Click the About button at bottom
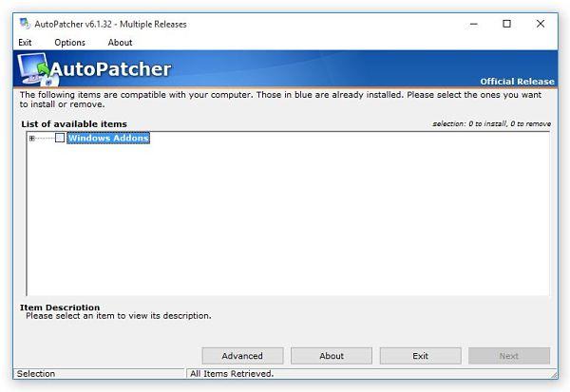570x392 pixels. [332, 356]
